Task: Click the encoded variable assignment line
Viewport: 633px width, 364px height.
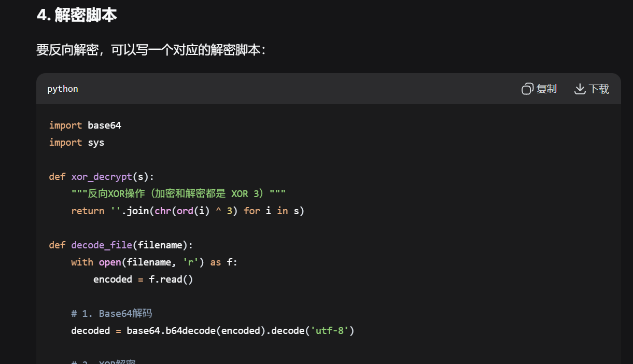Action: click(x=143, y=279)
